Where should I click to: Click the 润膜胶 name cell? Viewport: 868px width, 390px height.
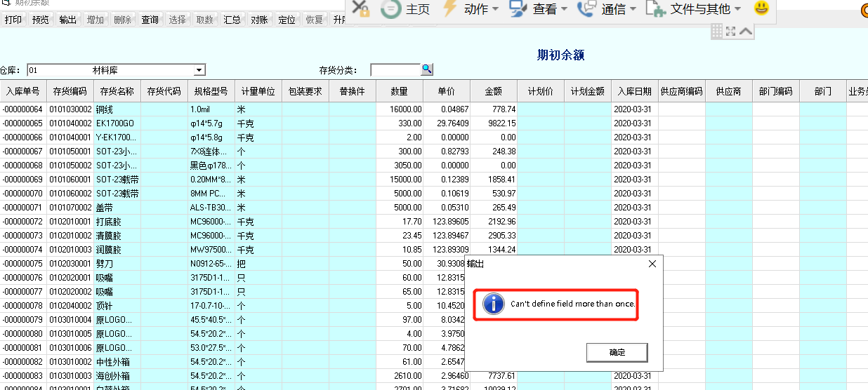coord(117,250)
